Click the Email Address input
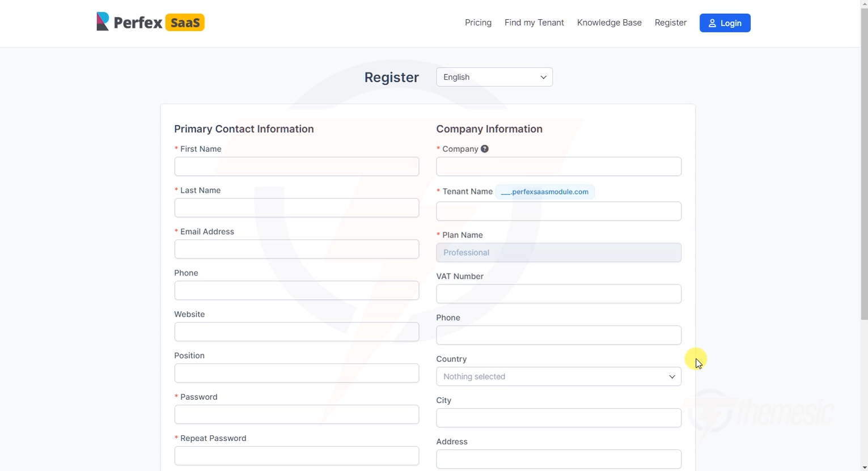Screen dimensions: 868x471 (296, 249)
